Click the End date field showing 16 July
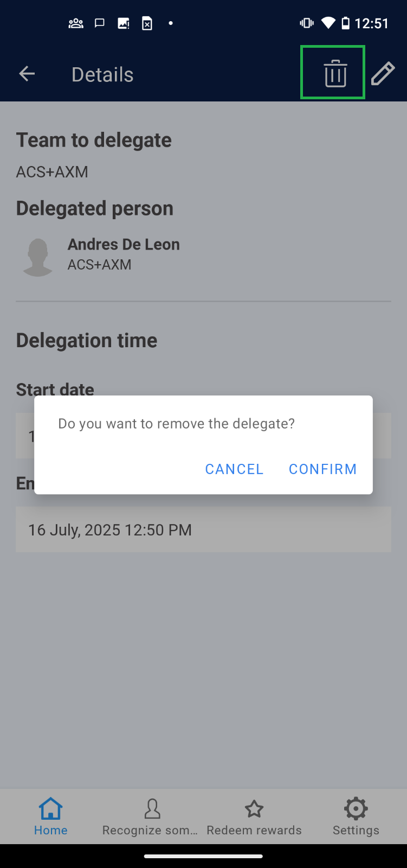407x868 pixels. 203,529
